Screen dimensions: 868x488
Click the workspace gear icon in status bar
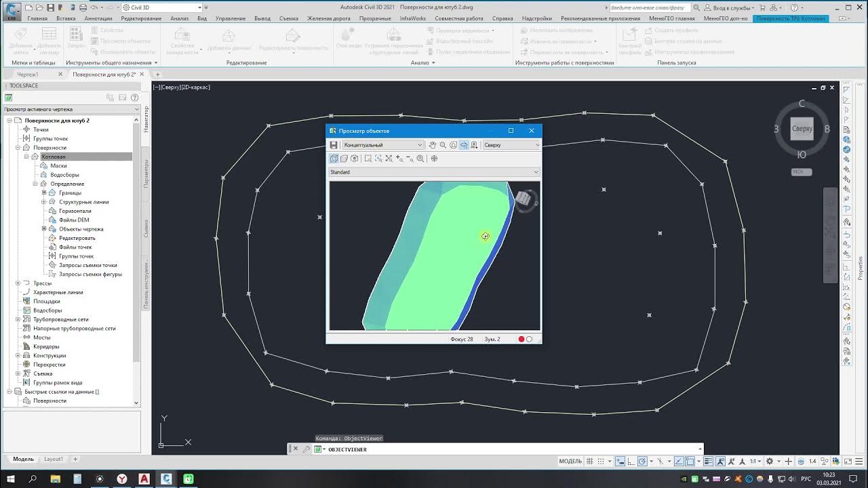[770, 461]
